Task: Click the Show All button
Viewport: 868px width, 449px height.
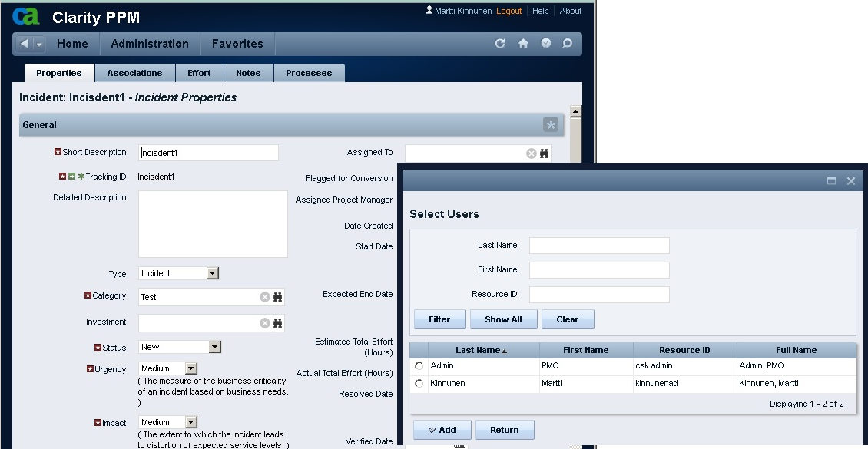Action: click(x=503, y=319)
